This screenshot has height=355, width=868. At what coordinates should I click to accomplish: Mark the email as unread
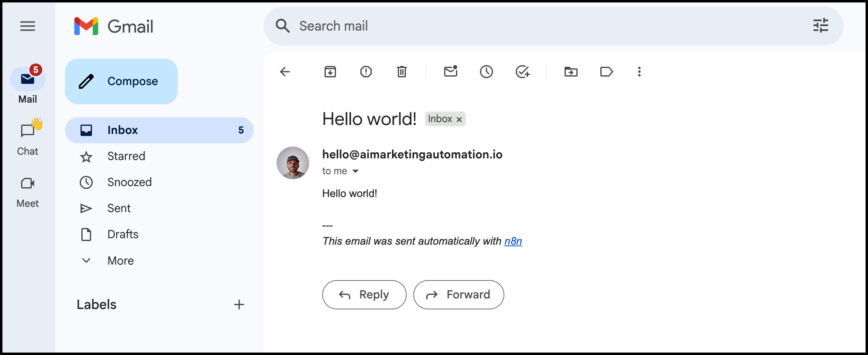[450, 72]
